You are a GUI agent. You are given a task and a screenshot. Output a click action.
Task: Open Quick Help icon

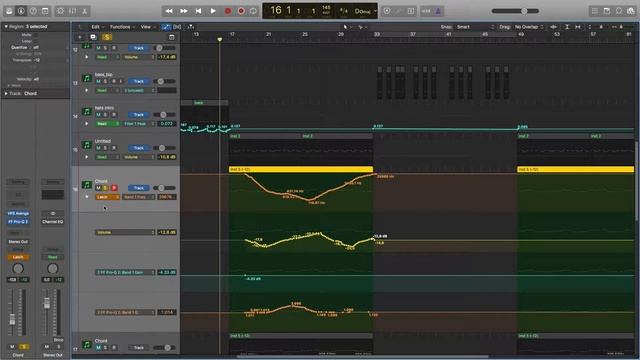tap(33, 11)
